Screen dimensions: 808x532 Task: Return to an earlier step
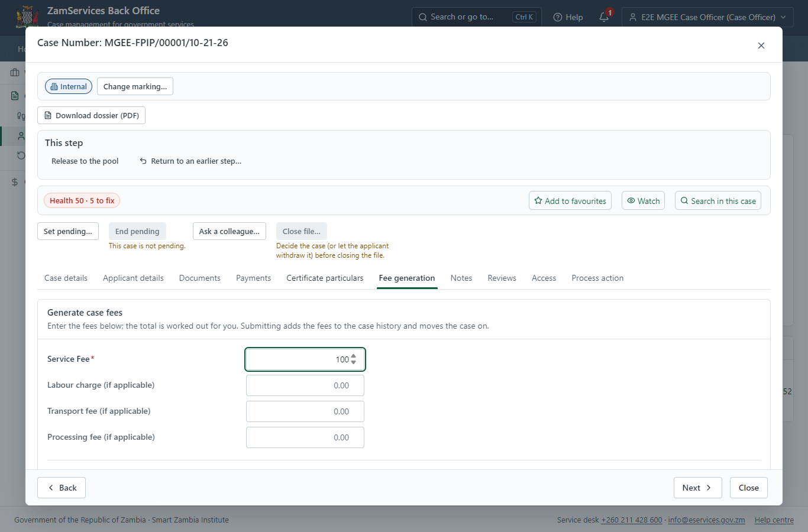click(x=190, y=161)
